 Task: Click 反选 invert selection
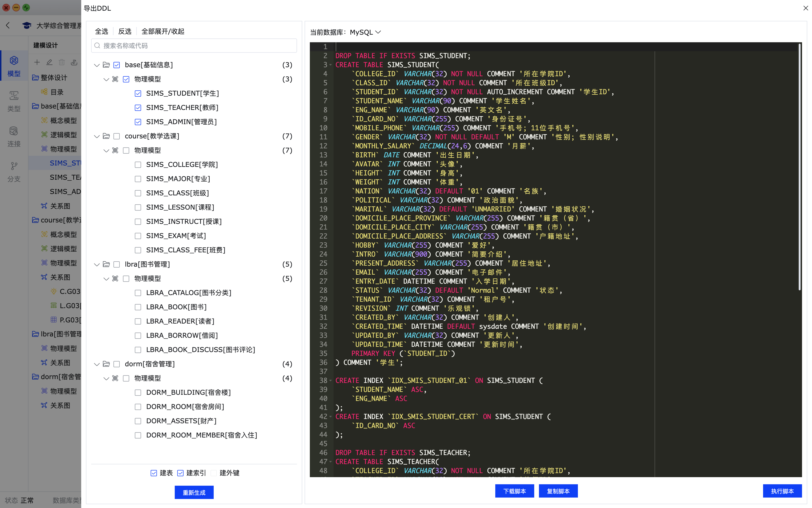pos(125,31)
